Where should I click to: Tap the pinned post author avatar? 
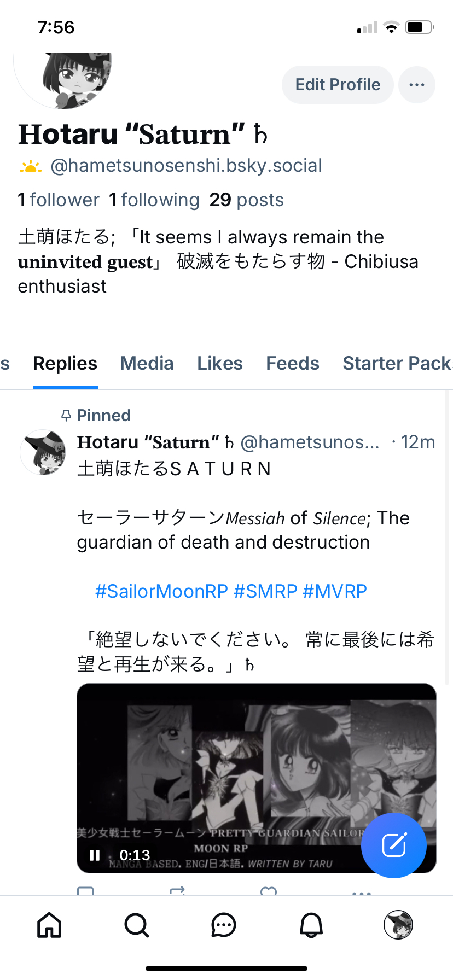(43, 452)
